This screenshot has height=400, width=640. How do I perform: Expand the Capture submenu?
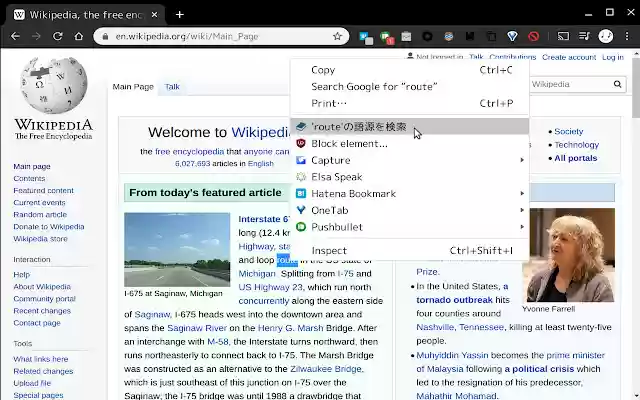point(409,160)
